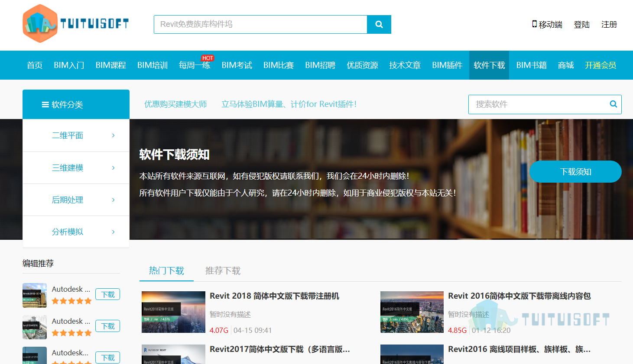The width and height of the screenshot is (633, 364).
Task: Click the hamburger icon beside 软件分类
Action: pyautogui.click(x=45, y=104)
